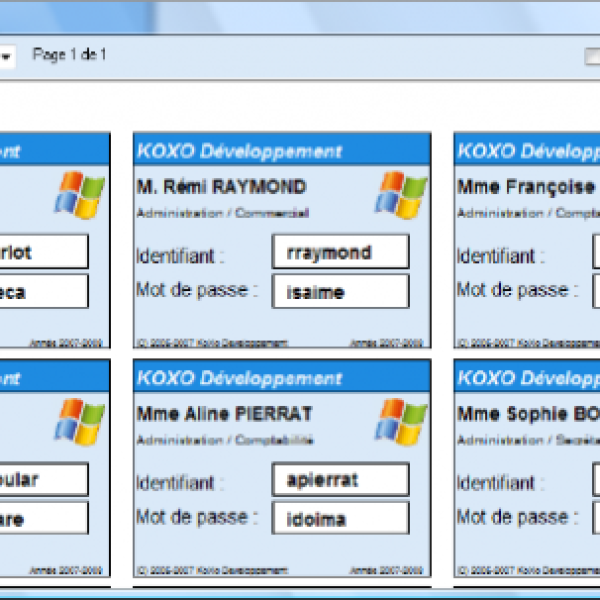
Task: Click 'Mot de passe :' on Mme Françoise's card
Action: [518, 290]
